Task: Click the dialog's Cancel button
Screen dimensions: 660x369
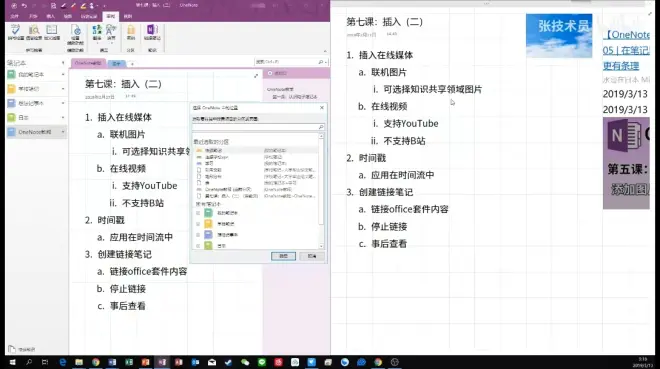Action: (x=312, y=256)
